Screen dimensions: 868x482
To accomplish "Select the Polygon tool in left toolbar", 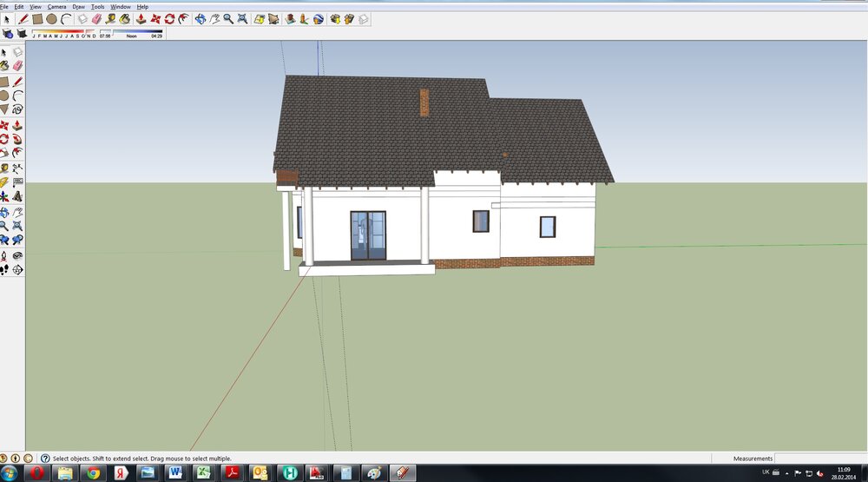I will click(4, 109).
